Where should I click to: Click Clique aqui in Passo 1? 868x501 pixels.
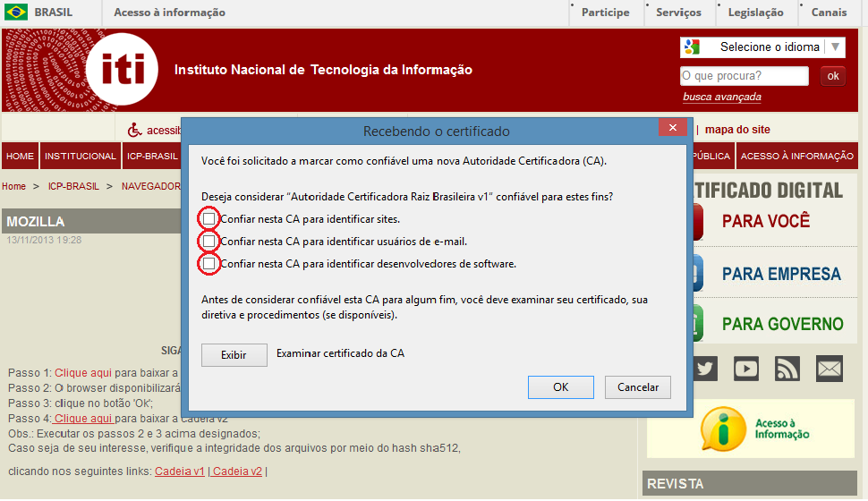pos(83,372)
